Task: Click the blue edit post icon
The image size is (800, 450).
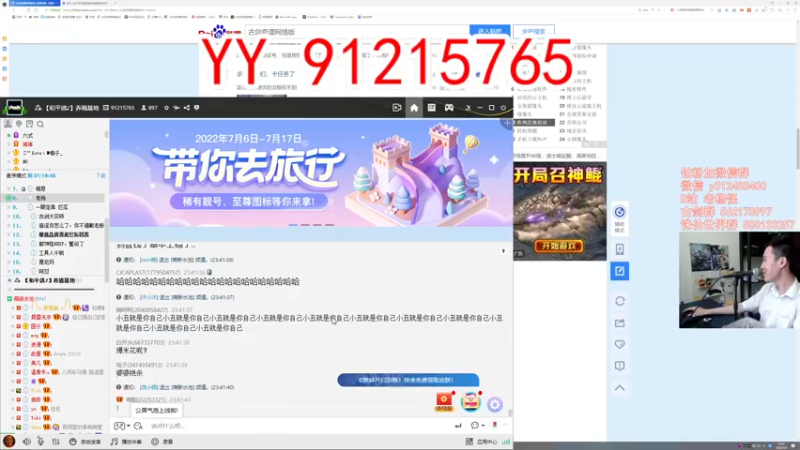Action: [619, 271]
